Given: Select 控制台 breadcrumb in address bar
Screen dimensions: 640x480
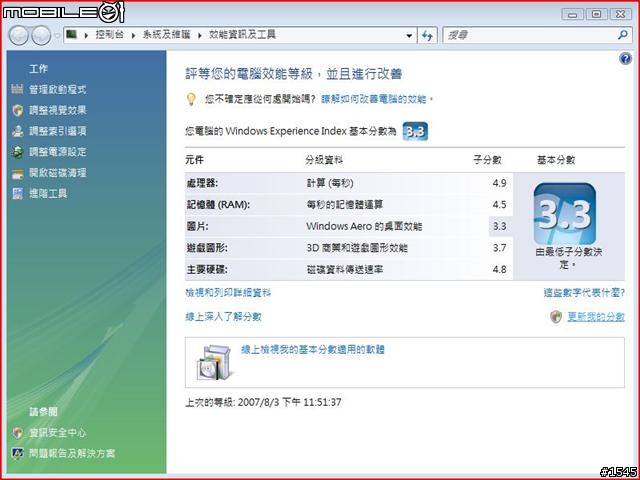Looking at the screenshot, I should [x=109, y=35].
